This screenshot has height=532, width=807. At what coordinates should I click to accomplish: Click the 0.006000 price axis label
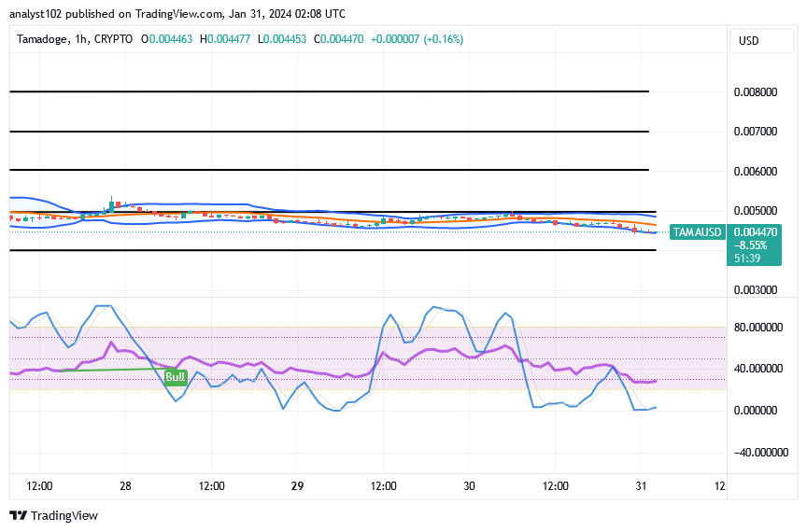756,172
